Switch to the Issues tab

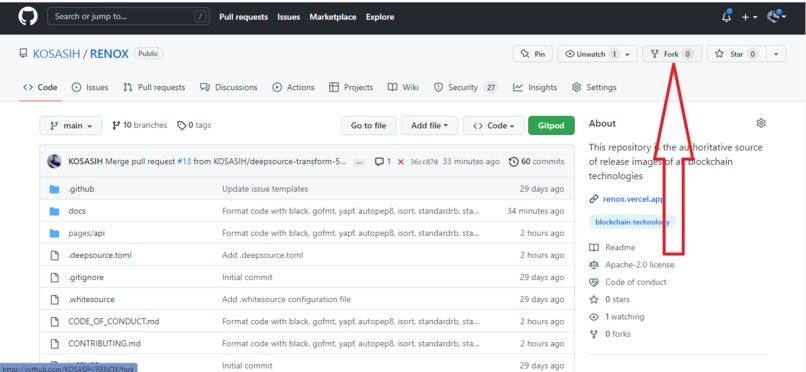[x=90, y=87]
